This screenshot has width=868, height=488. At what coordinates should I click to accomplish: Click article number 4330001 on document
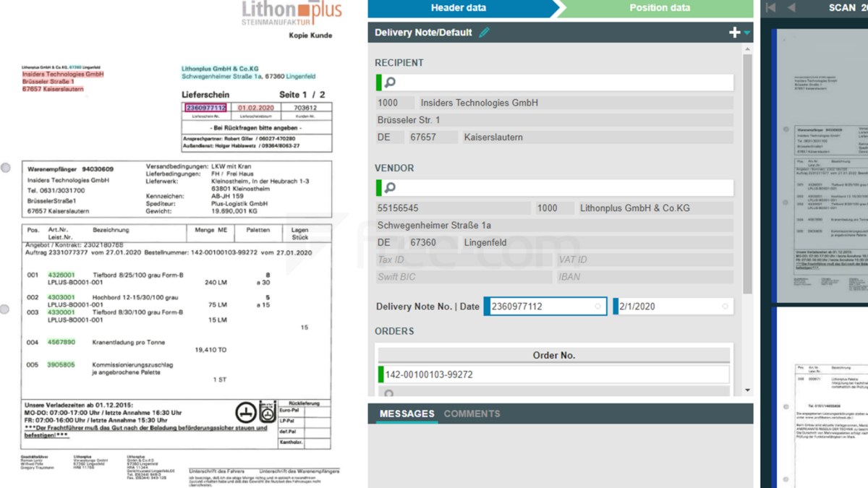pos(61,312)
